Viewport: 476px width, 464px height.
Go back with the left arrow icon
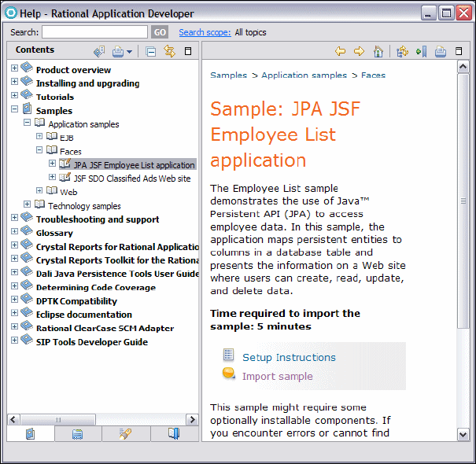tap(341, 51)
